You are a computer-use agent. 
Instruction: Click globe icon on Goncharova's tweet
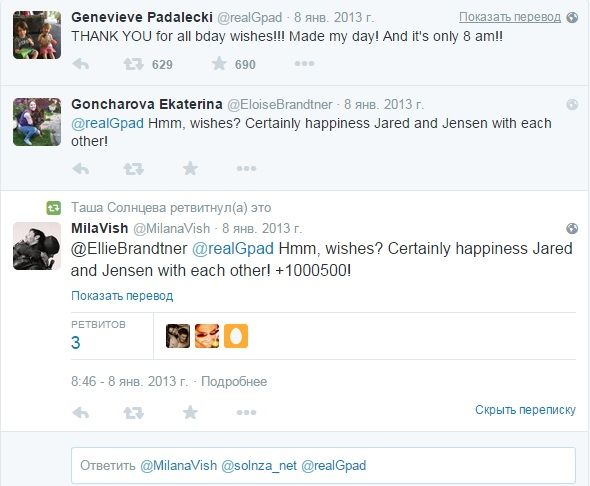pyautogui.click(x=572, y=105)
